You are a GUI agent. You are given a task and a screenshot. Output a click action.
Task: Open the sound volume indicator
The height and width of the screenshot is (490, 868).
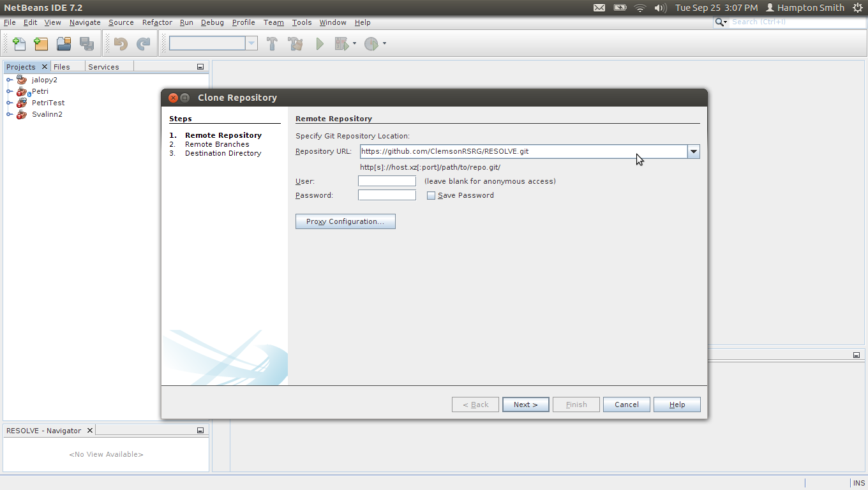pos(660,8)
